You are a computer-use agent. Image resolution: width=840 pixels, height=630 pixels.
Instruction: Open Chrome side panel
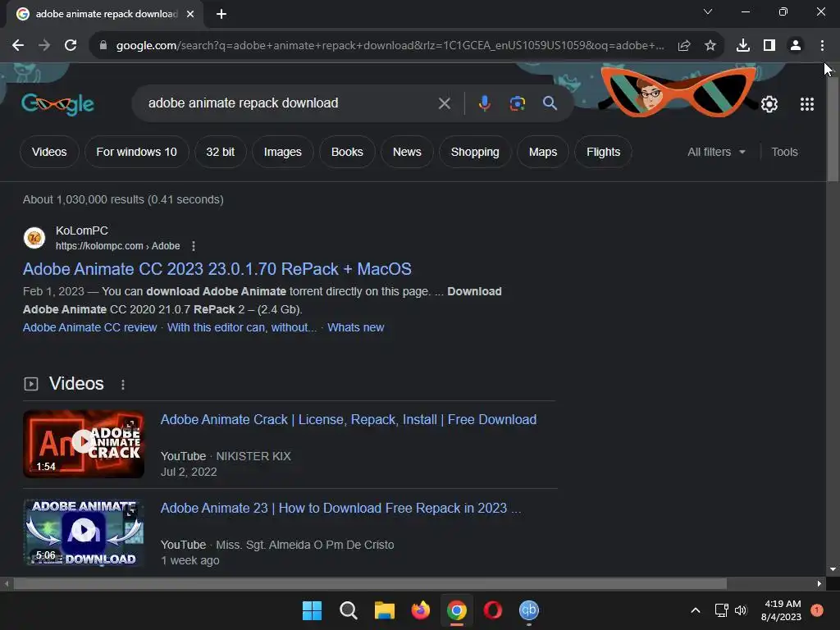point(769,46)
